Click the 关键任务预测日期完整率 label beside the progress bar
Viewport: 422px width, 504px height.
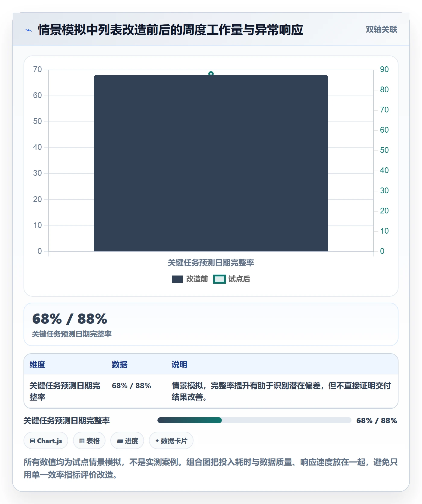point(67,421)
